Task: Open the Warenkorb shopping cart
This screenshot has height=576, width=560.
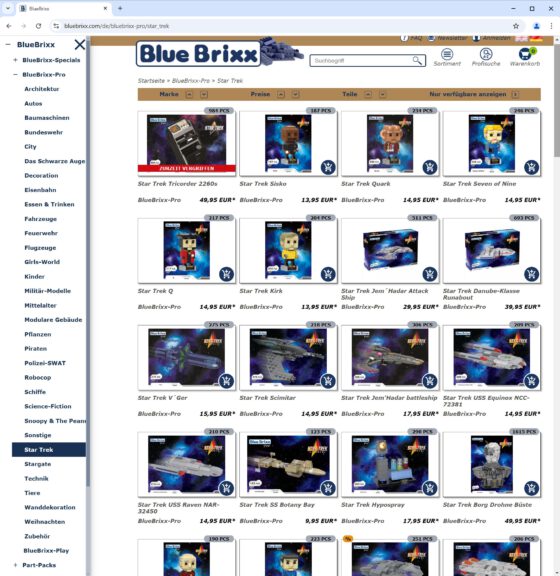Action: (x=525, y=57)
